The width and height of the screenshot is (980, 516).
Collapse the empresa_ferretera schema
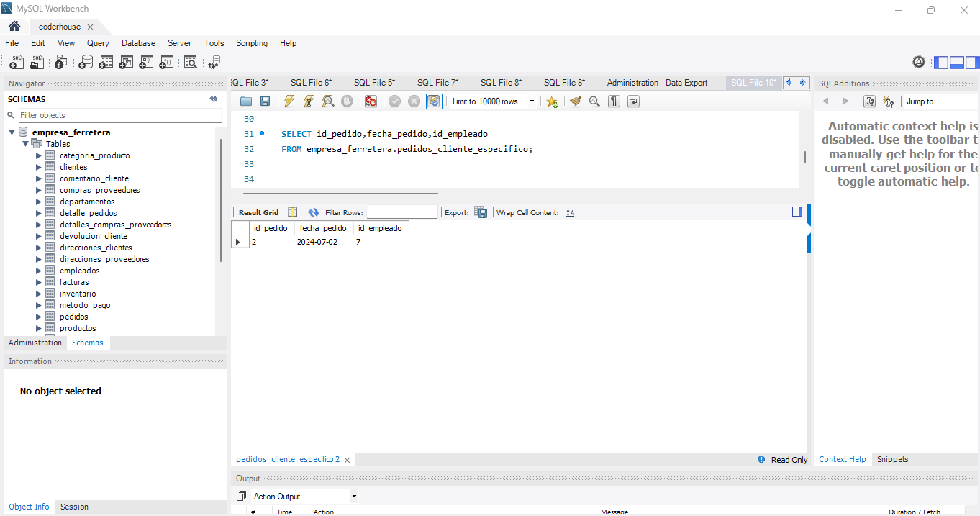point(12,132)
